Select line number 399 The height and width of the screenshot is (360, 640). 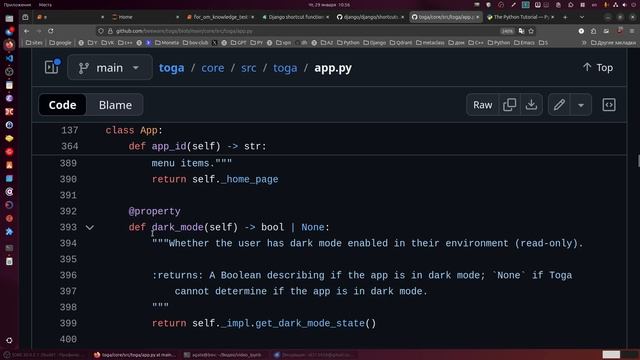[68, 323]
